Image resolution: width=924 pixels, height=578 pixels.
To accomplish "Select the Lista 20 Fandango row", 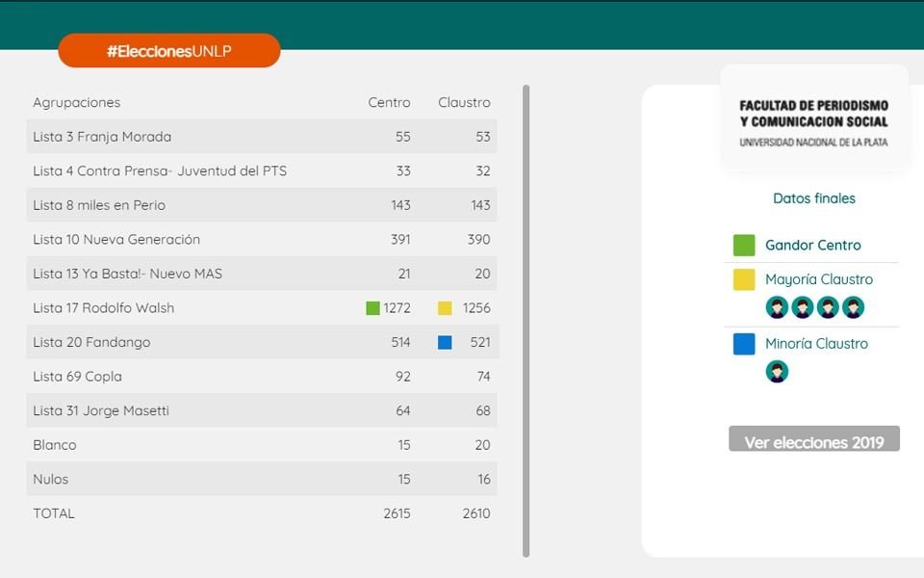I will click(x=262, y=341).
